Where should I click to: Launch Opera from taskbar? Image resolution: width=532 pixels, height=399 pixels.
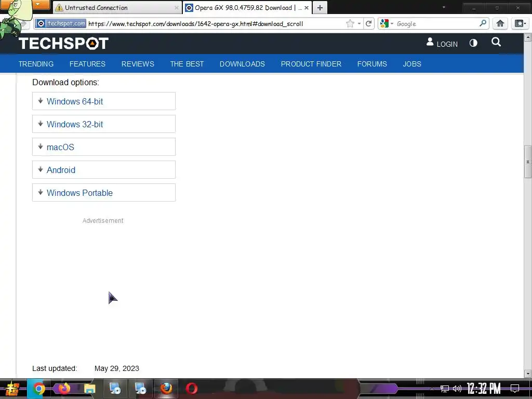click(x=192, y=389)
